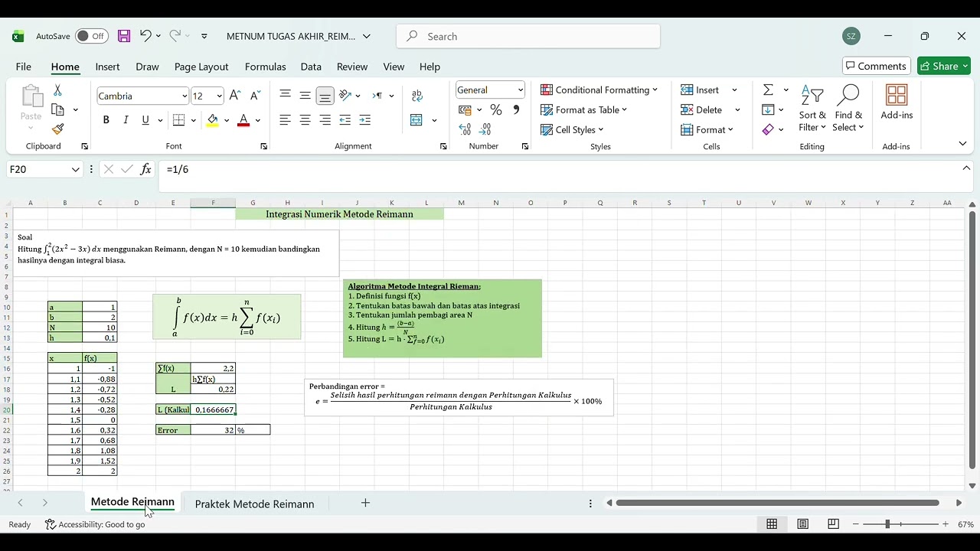
Task: Click the Increase Font Size icon
Action: coord(235,96)
